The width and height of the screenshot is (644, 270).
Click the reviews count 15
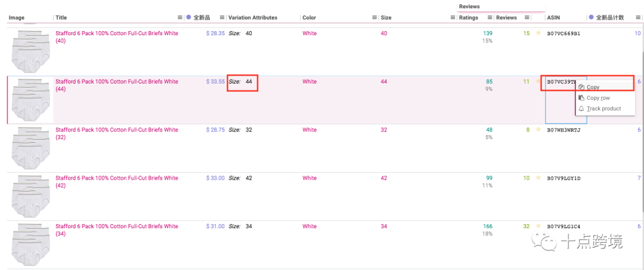tap(526, 33)
